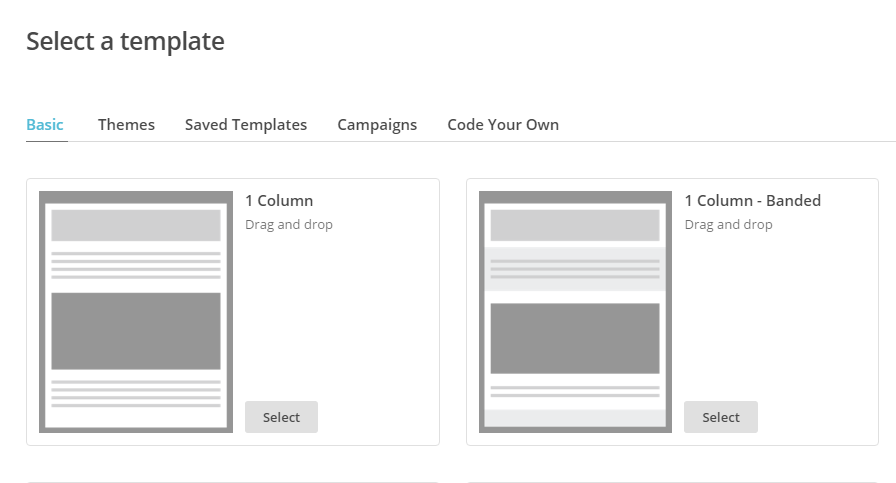Click the 'Select a template' heading
The height and width of the screenshot is (483, 896).
[x=125, y=41]
